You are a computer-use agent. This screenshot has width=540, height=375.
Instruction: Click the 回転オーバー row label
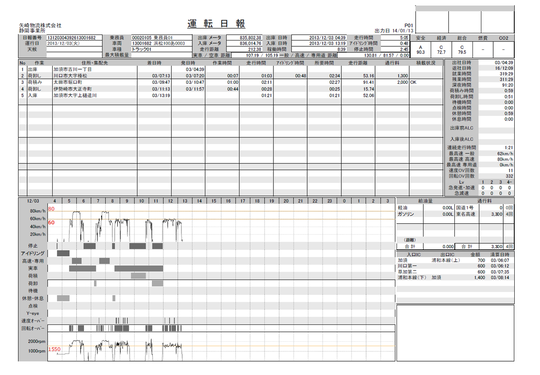(33, 328)
